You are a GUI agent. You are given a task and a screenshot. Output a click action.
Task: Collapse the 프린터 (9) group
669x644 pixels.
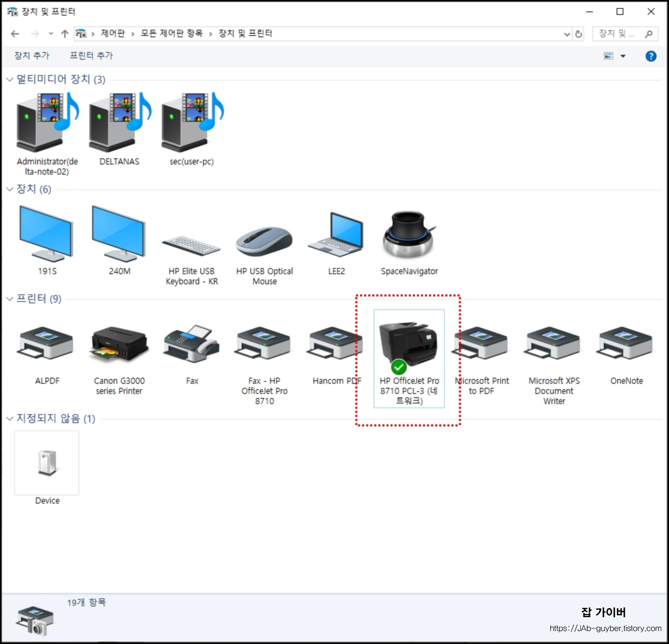tap(10, 298)
